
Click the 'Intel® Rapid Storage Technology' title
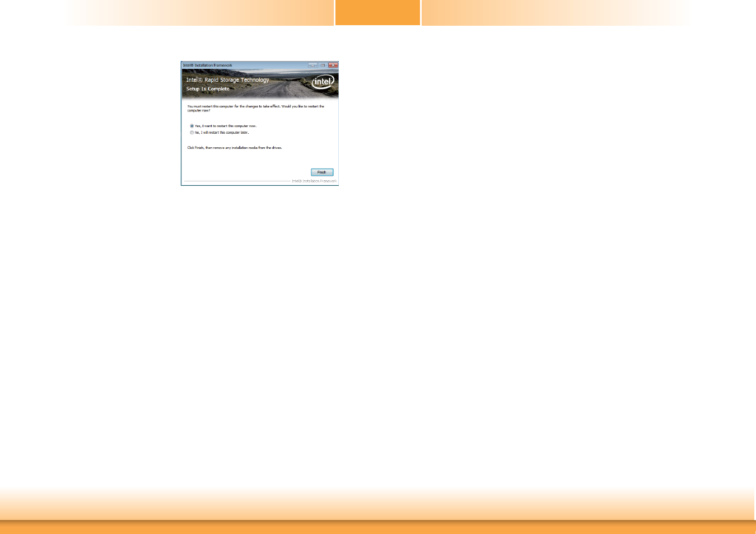click(227, 80)
